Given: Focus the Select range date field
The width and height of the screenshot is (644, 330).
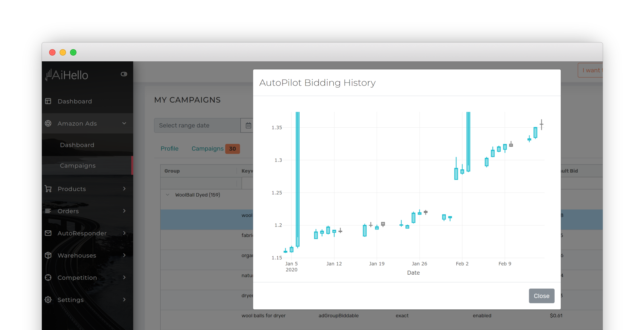Looking at the screenshot, I should pyautogui.click(x=197, y=125).
